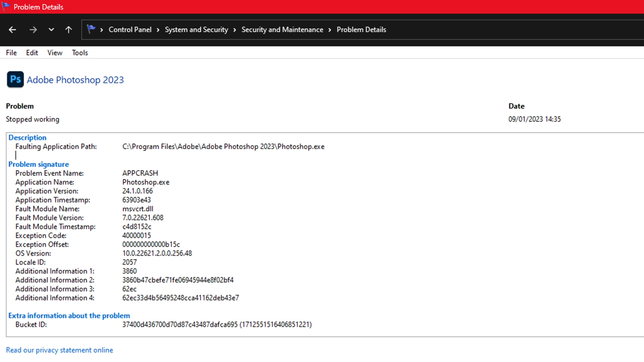644x362 pixels.
Task: Expand chevron after System and Security breadcrumb
Action: click(234, 30)
